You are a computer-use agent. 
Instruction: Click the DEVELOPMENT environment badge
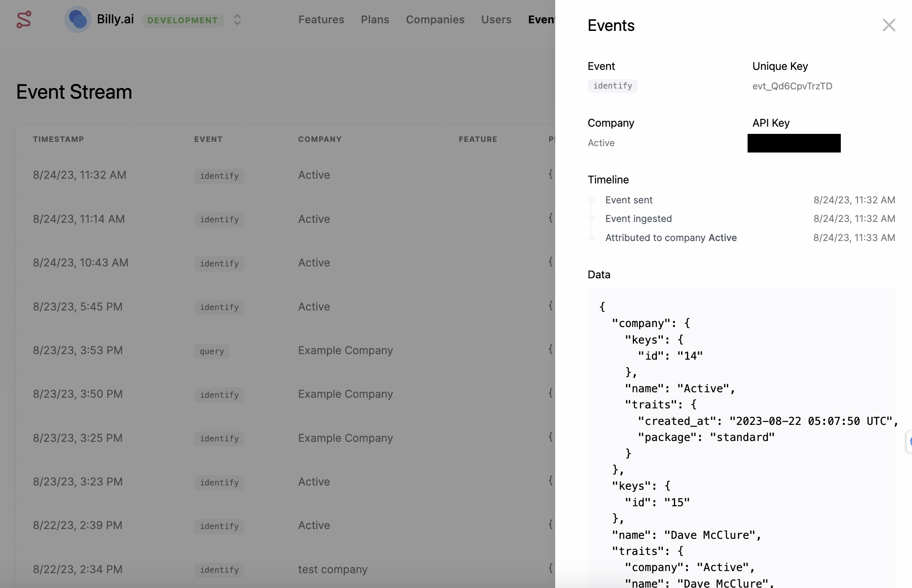tap(182, 20)
